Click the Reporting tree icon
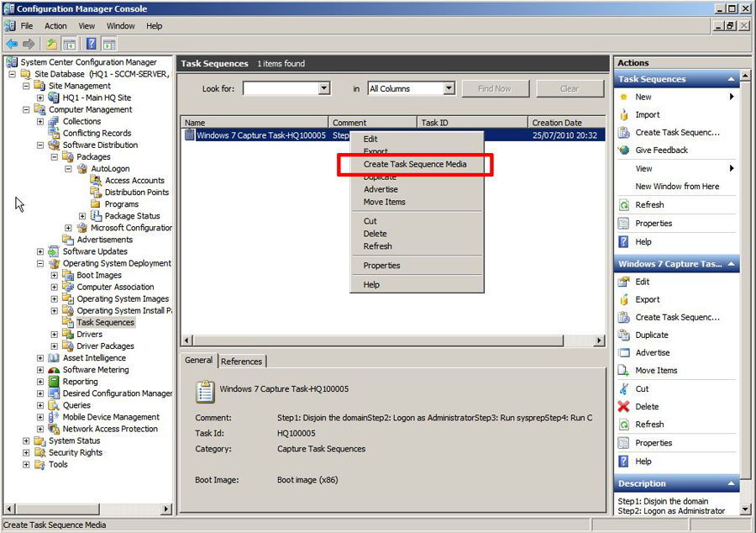Image resolution: width=756 pixels, height=533 pixels. click(x=54, y=382)
